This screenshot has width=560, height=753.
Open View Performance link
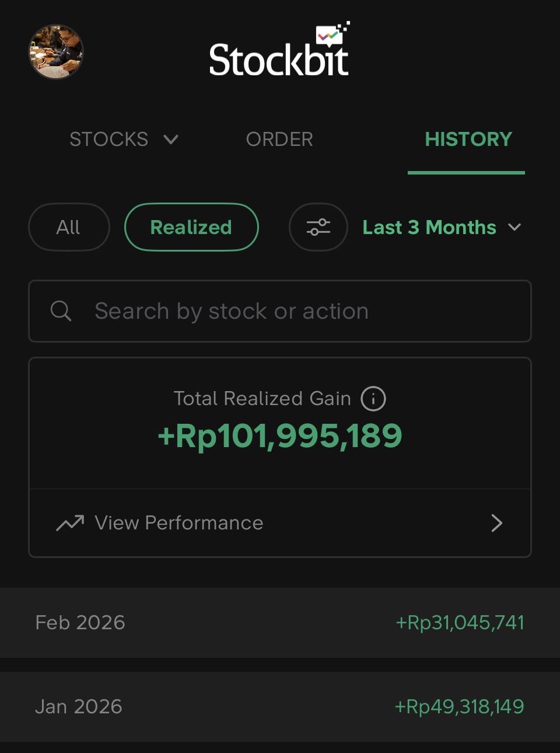click(179, 523)
